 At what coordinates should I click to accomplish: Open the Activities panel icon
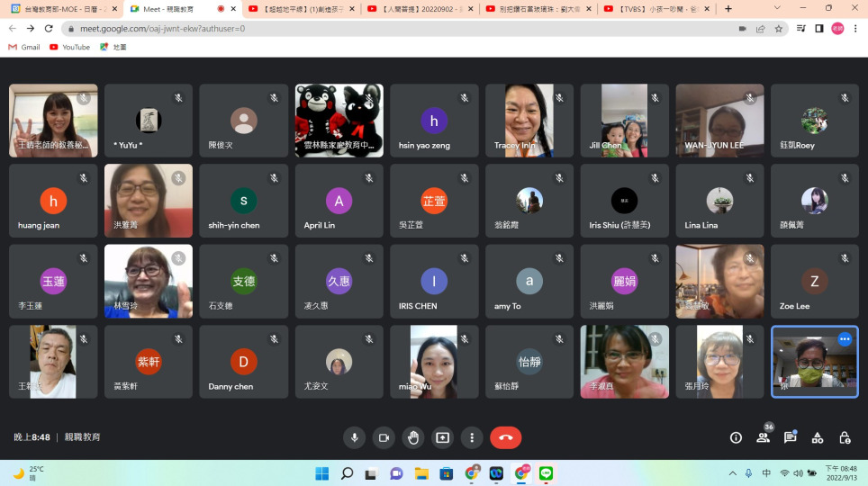click(x=818, y=437)
